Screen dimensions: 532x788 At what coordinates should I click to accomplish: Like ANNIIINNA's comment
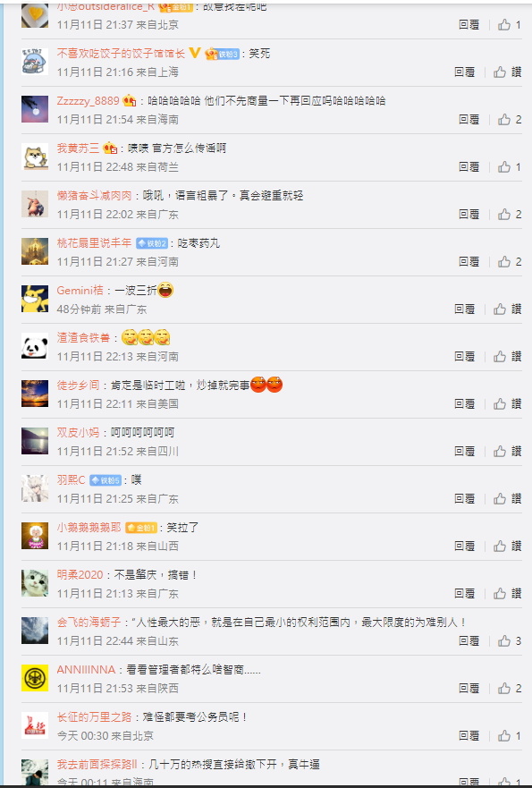point(510,689)
